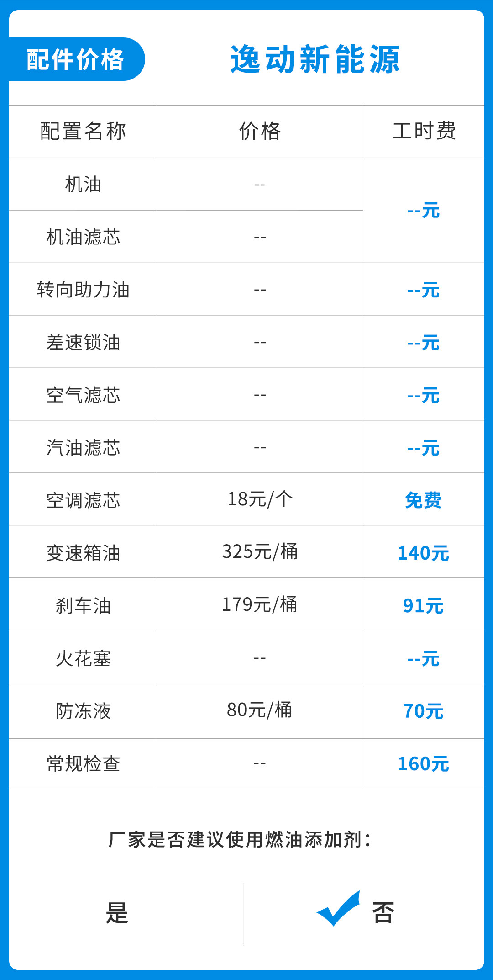Click the 配件价格 badge
Screen dimensions: 493x980
point(75,59)
